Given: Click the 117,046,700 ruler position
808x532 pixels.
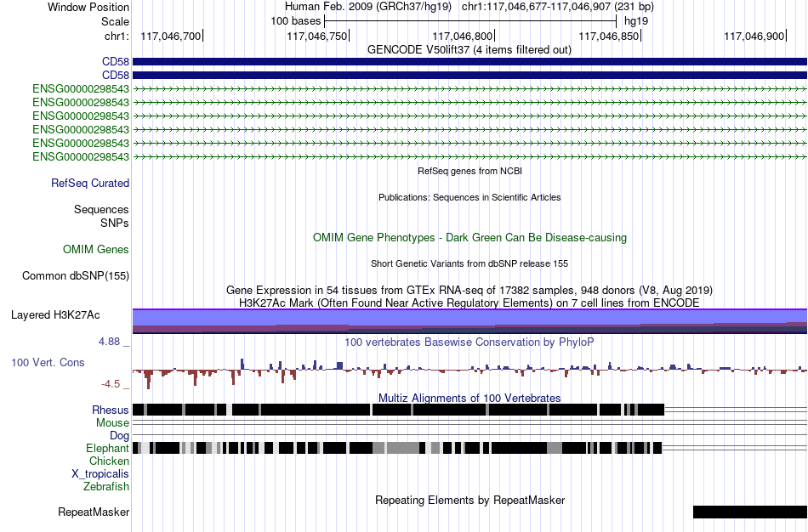Looking at the screenshot, I should pyautogui.click(x=171, y=36).
